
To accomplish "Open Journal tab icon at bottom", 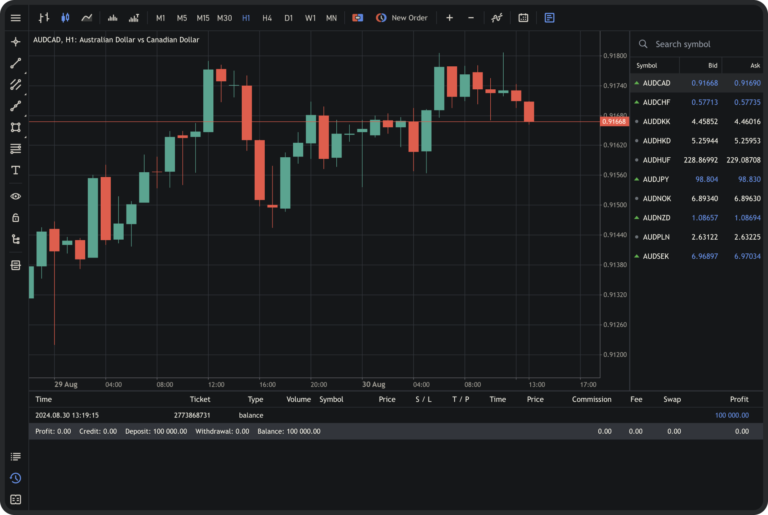I will coord(16,499).
